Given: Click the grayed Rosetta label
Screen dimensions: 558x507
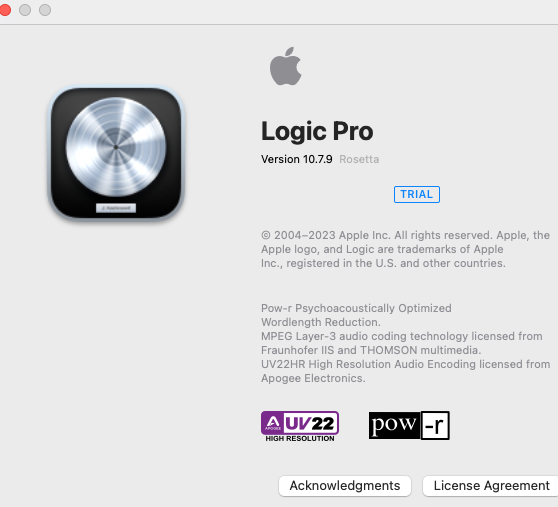Looking at the screenshot, I should [x=359, y=159].
